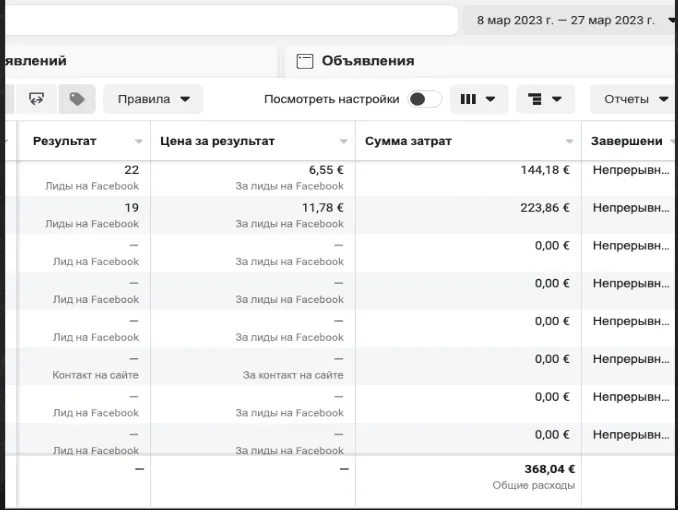Open the Сумма затрат column arrow
Screen dimensions: 678x510
pos(569,141)
